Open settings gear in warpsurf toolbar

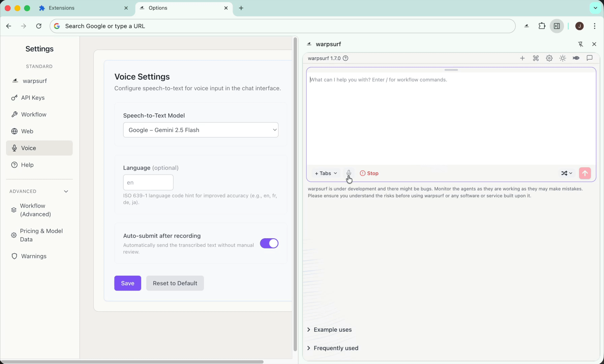549,58
